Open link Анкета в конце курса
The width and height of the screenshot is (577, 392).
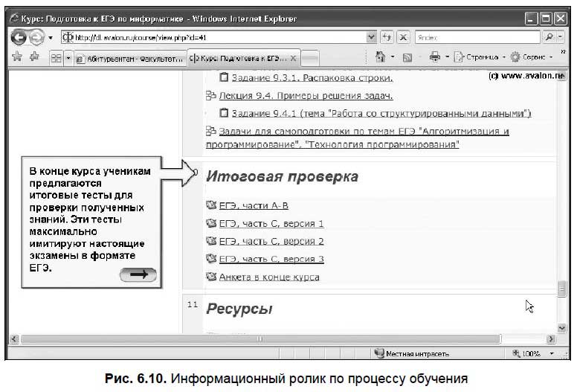click(269, 277)
